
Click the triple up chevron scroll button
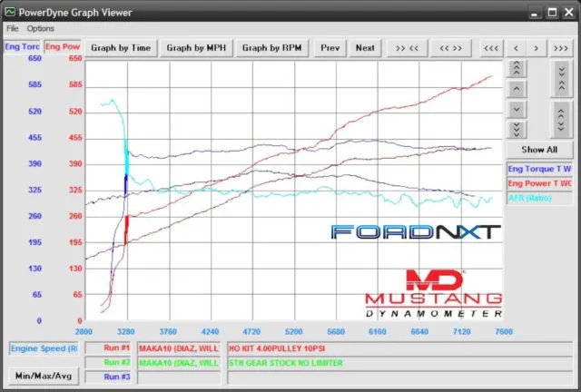coord(516,68)
